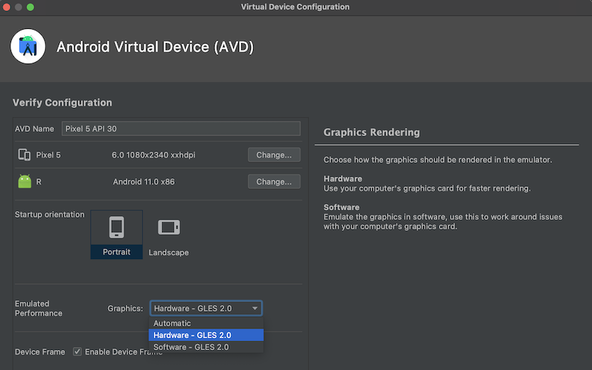Click the red close window button
This screenshot has height=370, width=592.
tap(6, 7)
